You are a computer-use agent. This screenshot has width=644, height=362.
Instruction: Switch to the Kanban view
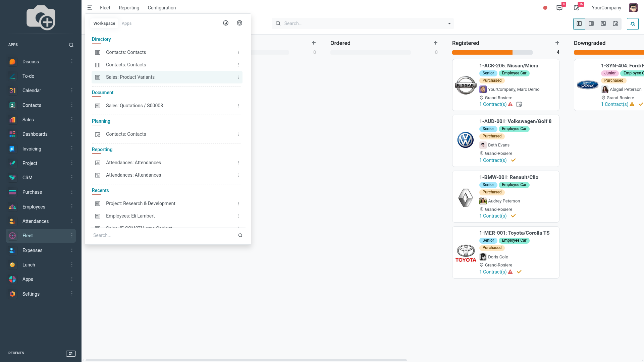click(x=579, y=24)
